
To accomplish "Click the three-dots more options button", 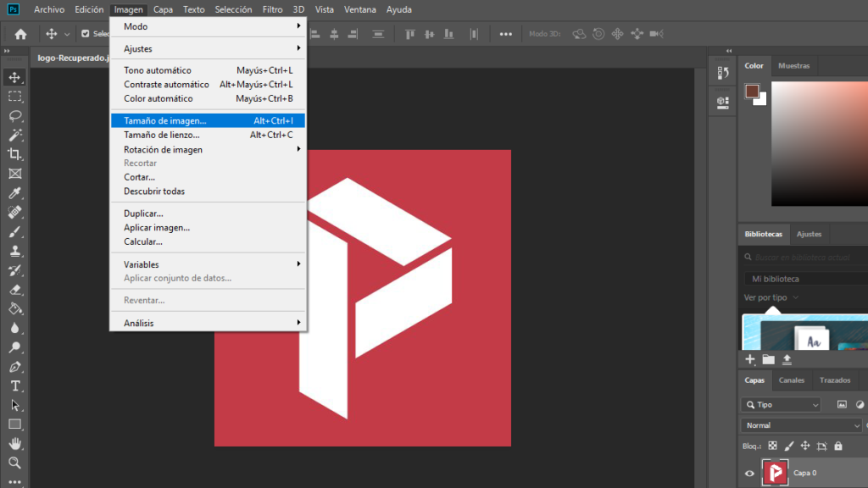I will [506, 34].
